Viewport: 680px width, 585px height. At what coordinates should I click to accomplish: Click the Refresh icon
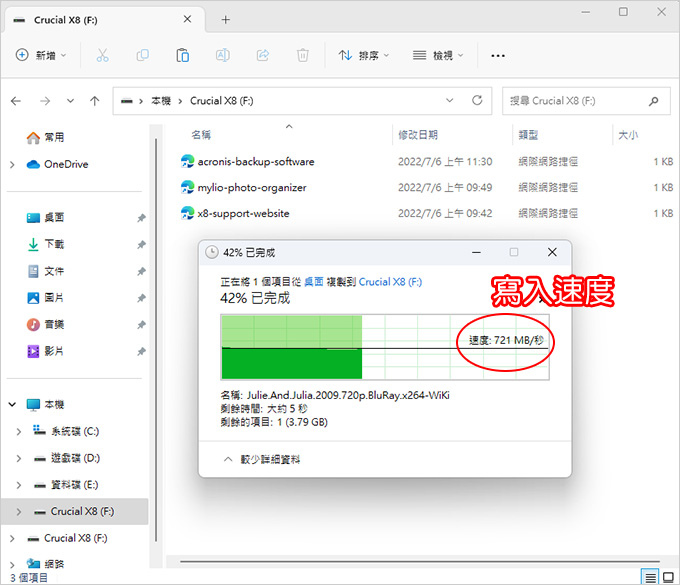pos(477,101)
